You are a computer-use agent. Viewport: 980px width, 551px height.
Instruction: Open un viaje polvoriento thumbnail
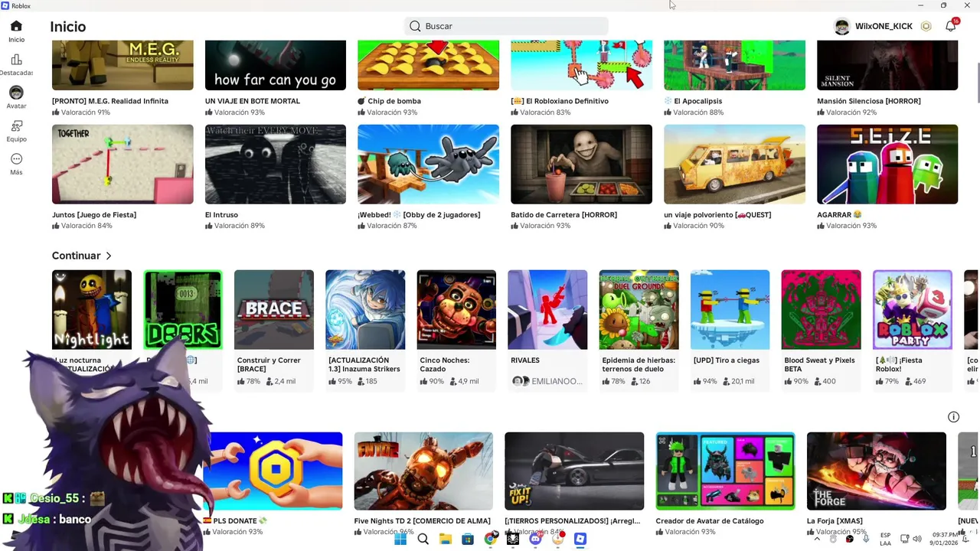(734, 165)
